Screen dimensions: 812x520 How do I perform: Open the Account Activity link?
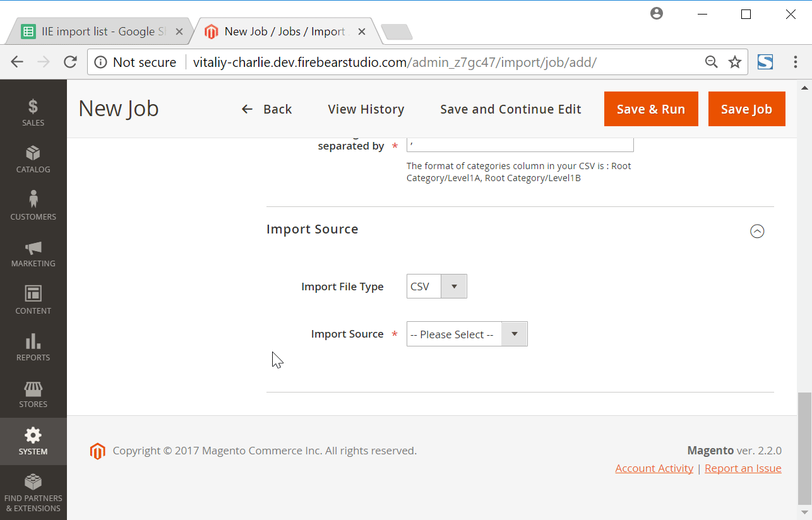(654, 468)
